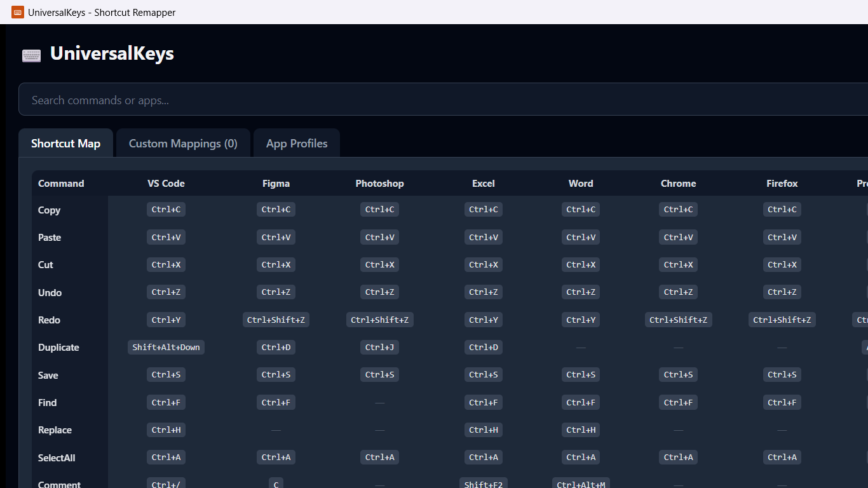This screenshot has height=488, width=868.
Task: Click Ctrl+J Duplicate shortcut for Photoshop
Action: coord(379,347)
